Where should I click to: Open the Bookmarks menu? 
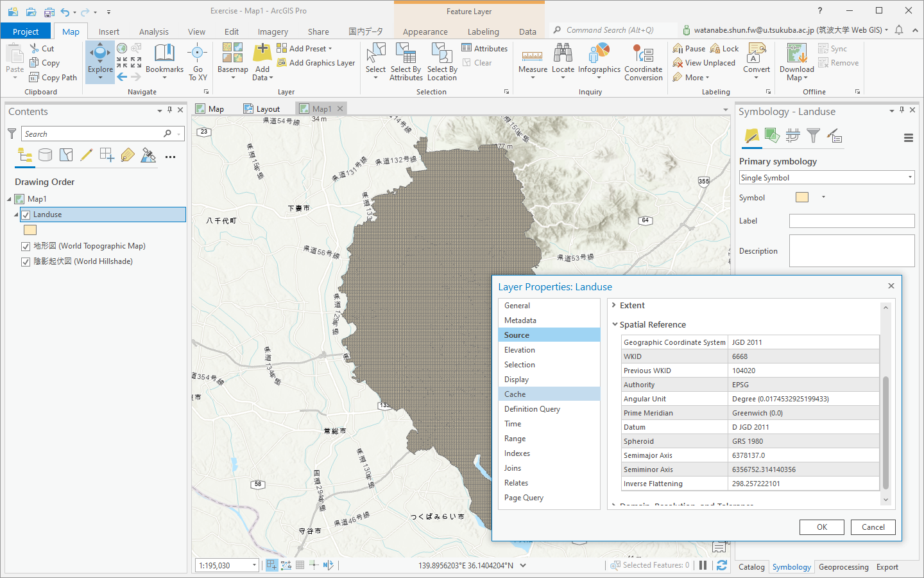tap(164, 62)
